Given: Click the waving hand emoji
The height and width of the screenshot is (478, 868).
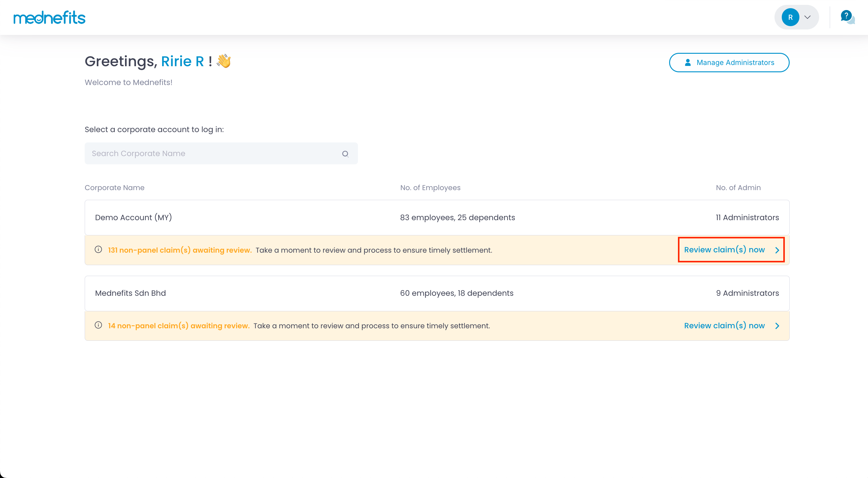Looking at the screenshot, I should point(224,61).
